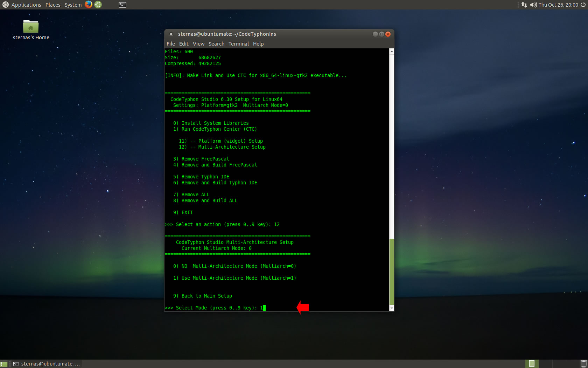Select sternas's Home folder desktop icon
This screenshot has width=588, height=368.
[x=31, y=30]
